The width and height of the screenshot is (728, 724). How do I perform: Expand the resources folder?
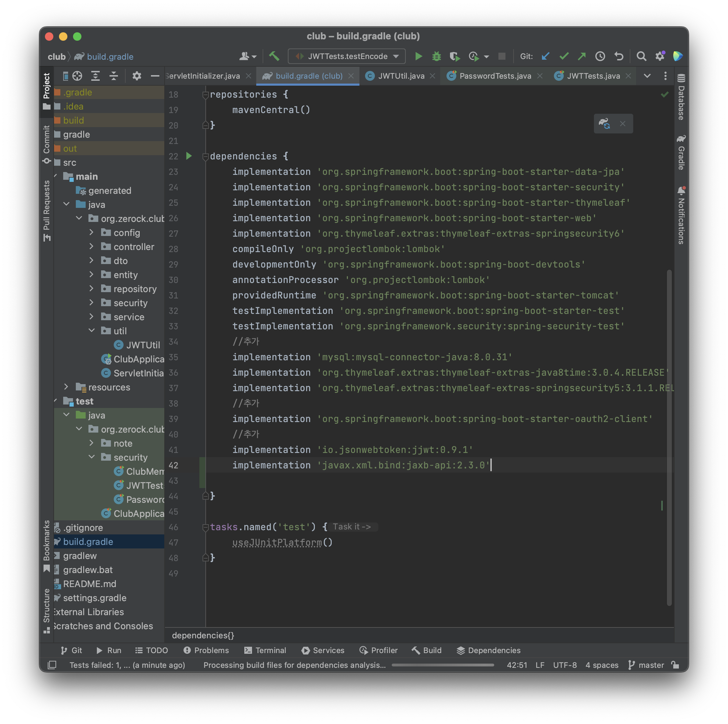(x=66, y=387)
